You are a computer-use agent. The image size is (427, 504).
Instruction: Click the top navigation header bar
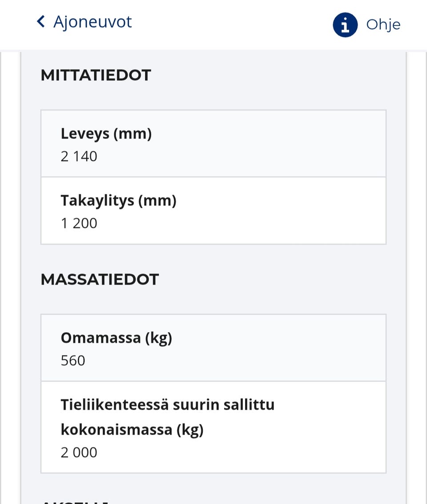coord(213,24)
